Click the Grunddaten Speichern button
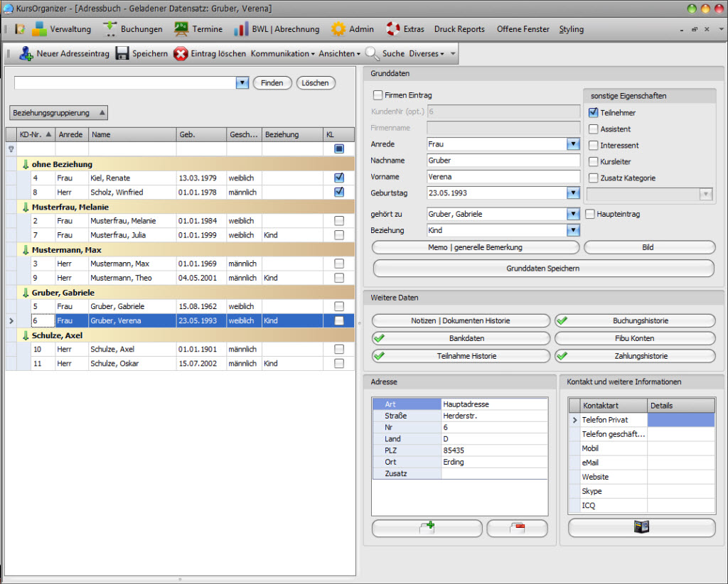The height and width of the screenshot is (584, 728). click(543, 268)
